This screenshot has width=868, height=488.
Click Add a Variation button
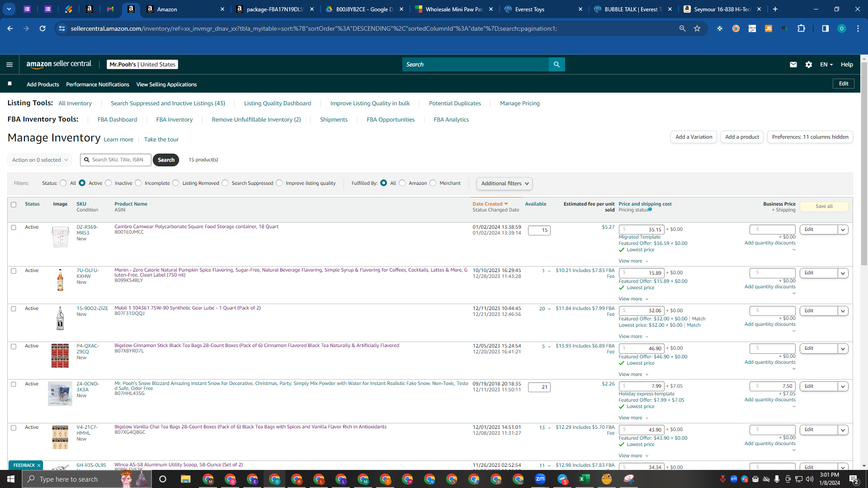[x=693, y=137]
